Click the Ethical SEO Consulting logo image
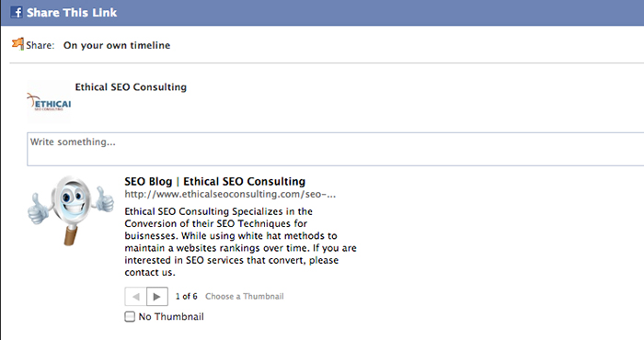This screenshot has width=644, height=340. point(49,101)
